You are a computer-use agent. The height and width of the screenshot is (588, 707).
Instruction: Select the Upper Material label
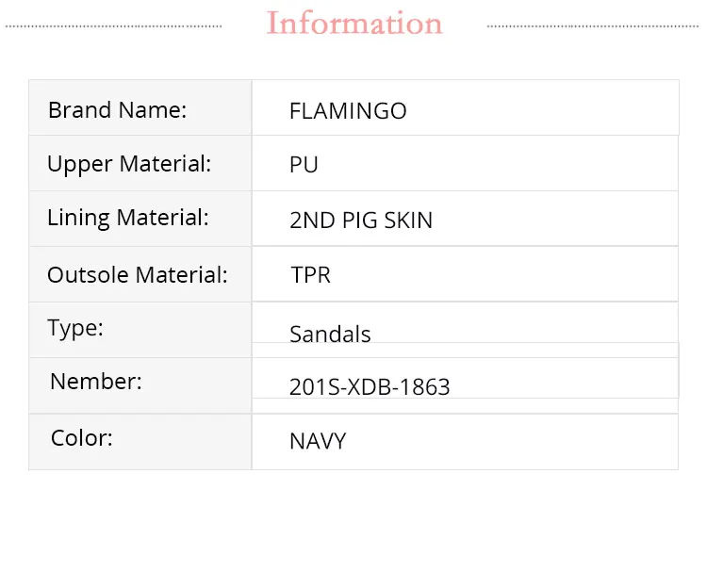(x=129, y=164)
